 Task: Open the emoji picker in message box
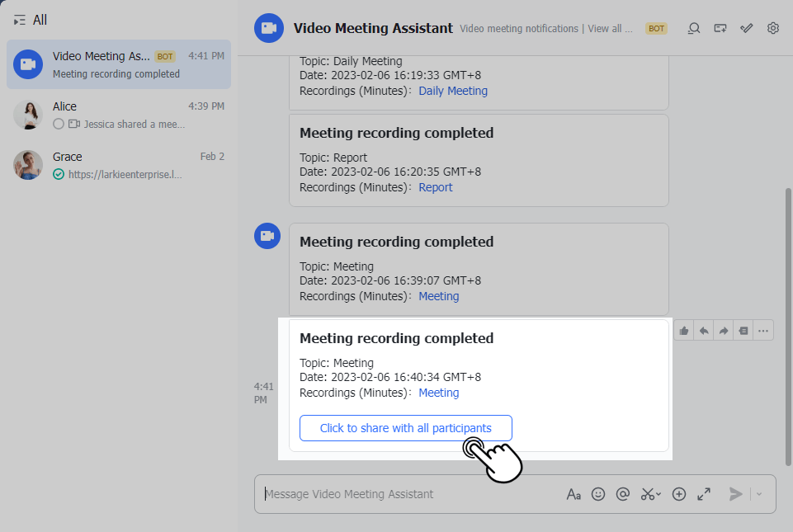[598, 494]
